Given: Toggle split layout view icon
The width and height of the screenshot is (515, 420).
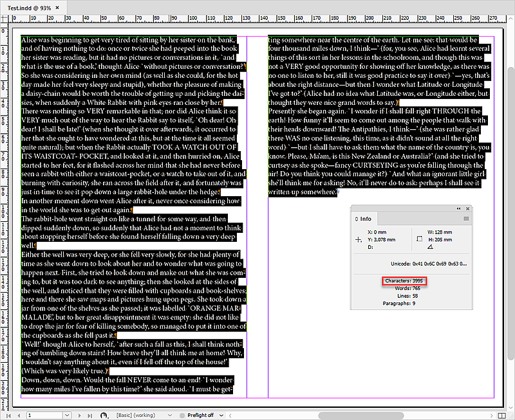Looking at the screenshot, I should pyautogui.click(x=501, y=415).
